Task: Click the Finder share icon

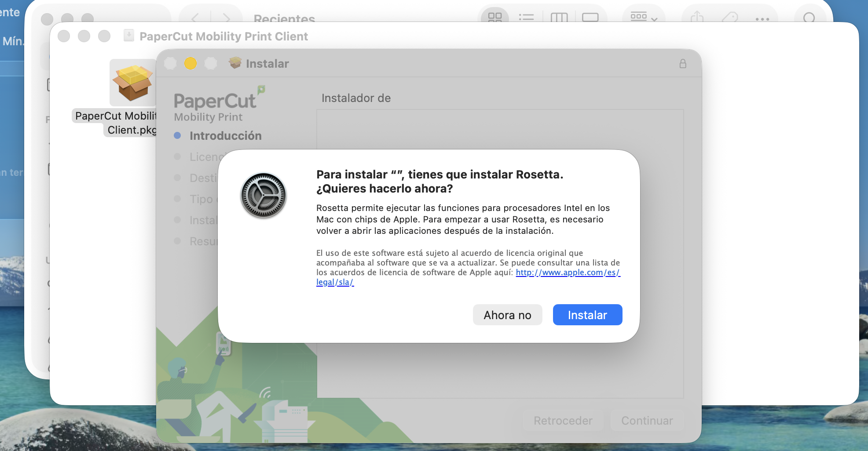Action: click(697, 17)
